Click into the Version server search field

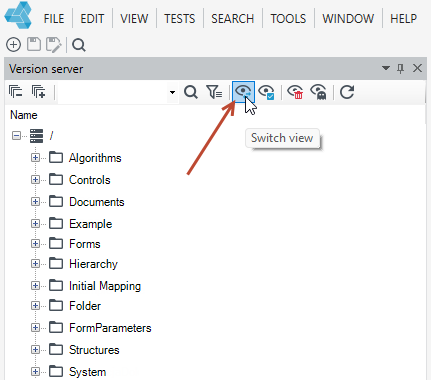113,92
